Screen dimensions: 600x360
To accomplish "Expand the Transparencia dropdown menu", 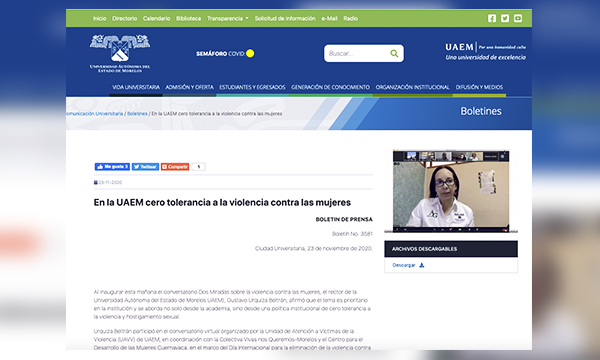I will pos(228,18).
